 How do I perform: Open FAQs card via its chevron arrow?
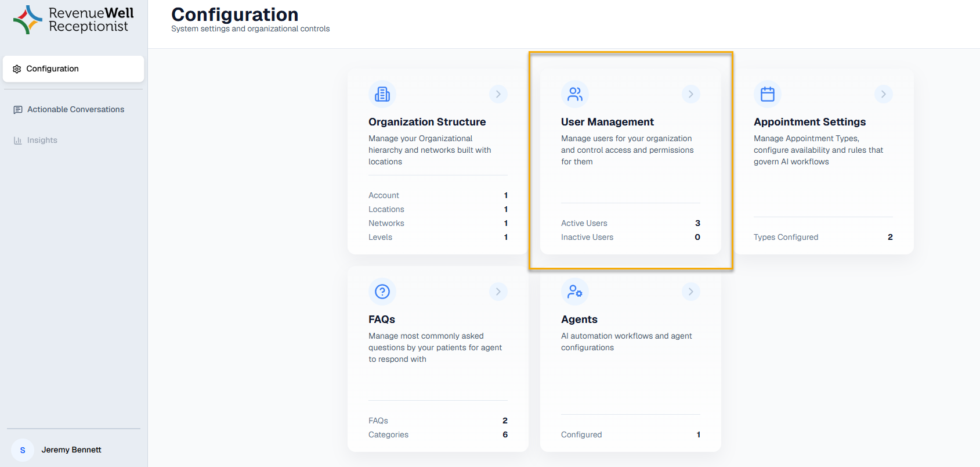pyautogui.click(x=498, y=292)
